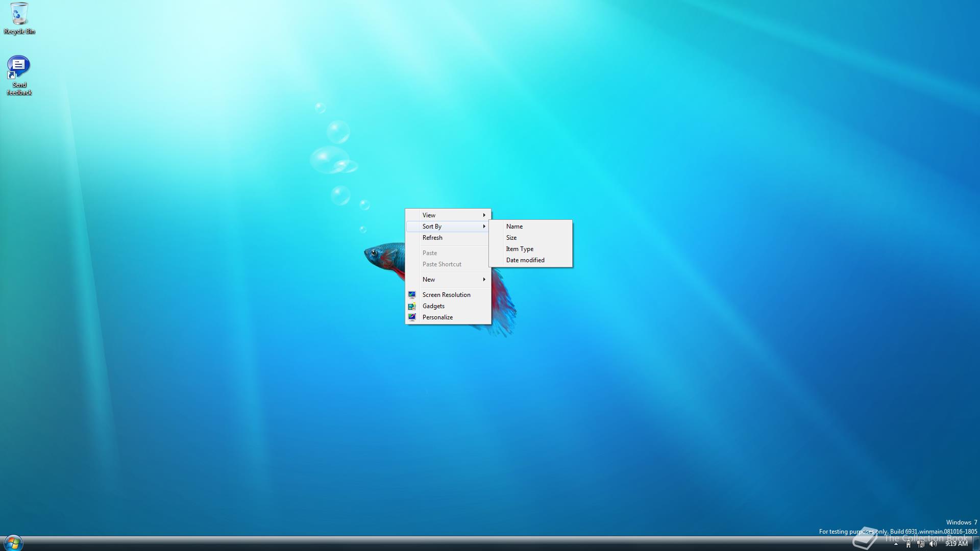This screenshot has width=980, height=551.
Task: Select Date modified in Sort By submenu
Action: tap(525, 260)
